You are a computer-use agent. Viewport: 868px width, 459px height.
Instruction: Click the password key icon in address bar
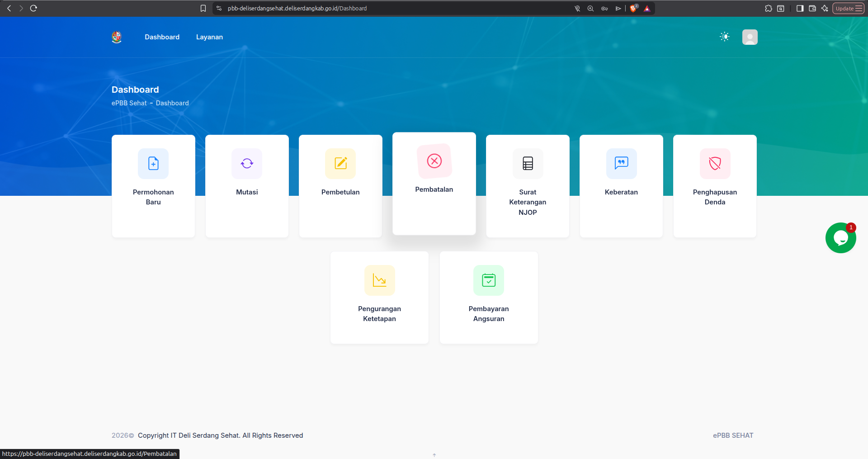point(604,8)
